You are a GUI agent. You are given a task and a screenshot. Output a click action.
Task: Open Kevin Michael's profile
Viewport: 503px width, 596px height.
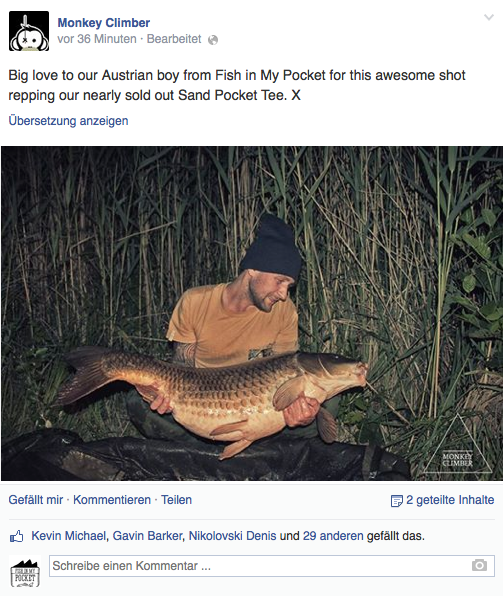(x=68, y=536)
